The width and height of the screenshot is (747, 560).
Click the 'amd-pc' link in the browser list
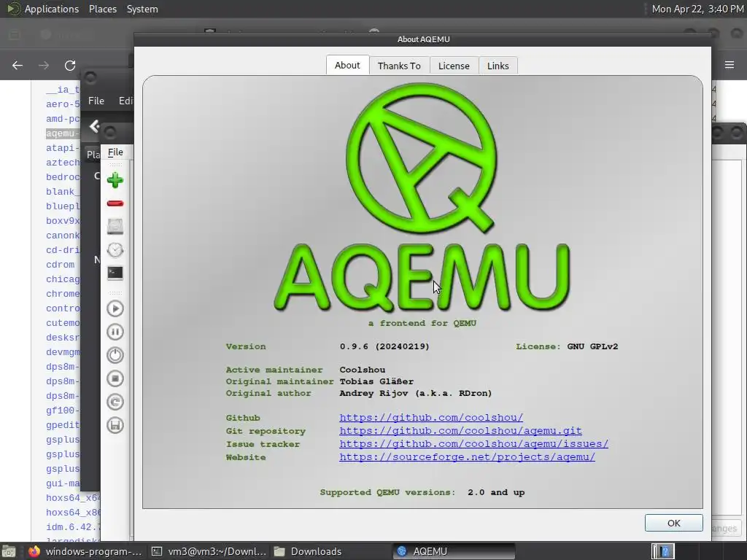[x=63, y=119]
